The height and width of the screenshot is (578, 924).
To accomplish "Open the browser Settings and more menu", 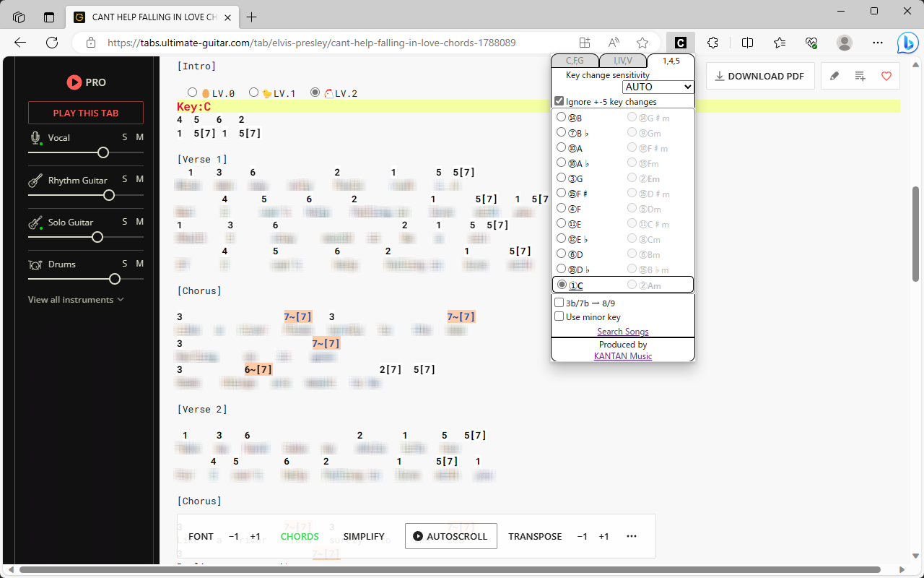I will [878, 43].
